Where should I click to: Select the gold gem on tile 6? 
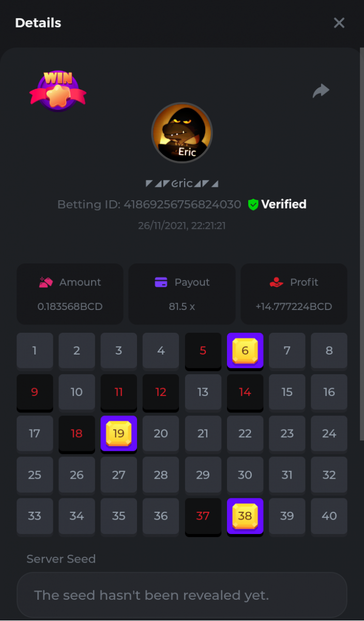pos(245,350)
